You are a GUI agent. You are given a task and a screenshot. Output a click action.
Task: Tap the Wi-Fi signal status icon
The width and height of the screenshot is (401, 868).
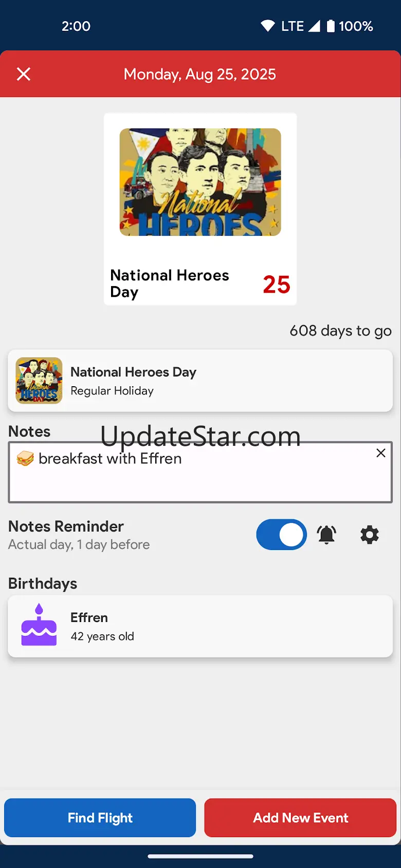coord(268,26)
